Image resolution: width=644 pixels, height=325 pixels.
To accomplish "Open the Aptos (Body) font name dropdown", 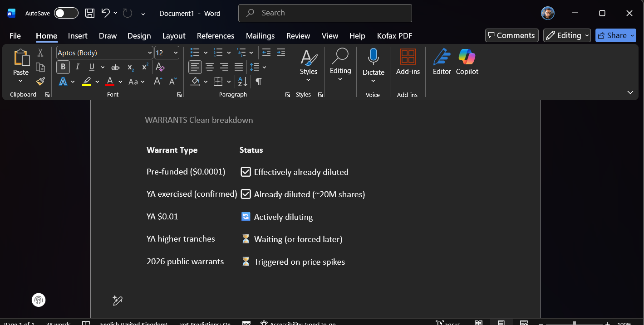I will (x=150, y=53).
